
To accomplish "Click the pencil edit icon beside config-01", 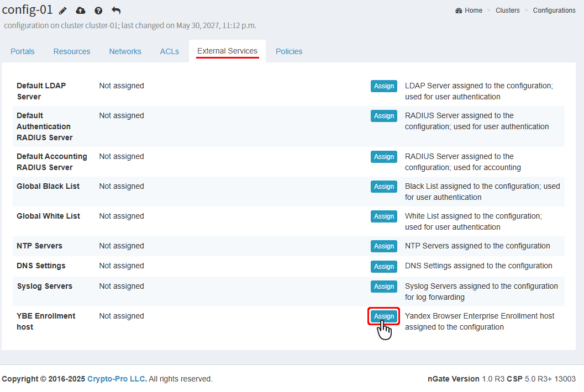I will point(63,10).
